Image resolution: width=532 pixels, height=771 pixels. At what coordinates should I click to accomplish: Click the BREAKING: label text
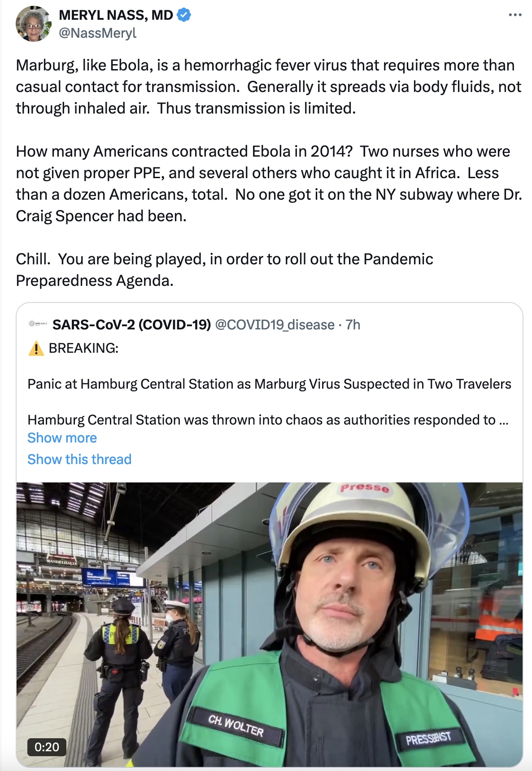click(83, 348)
